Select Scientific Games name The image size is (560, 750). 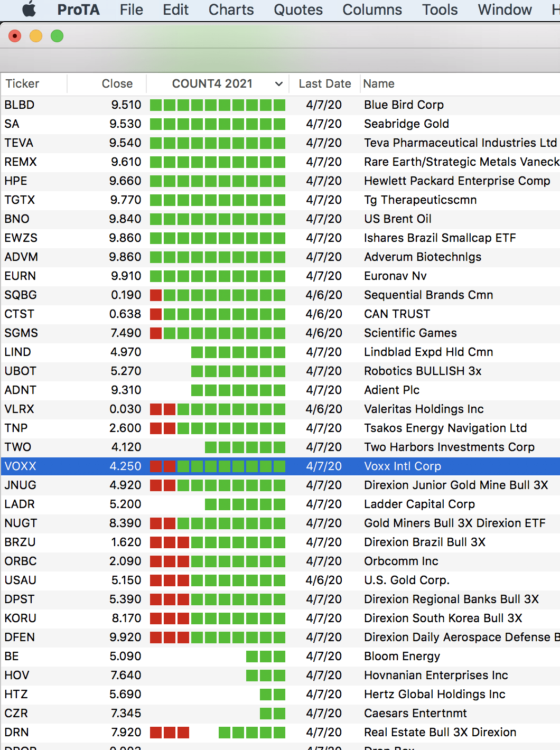pyautogui.click(x=410, y=333)
